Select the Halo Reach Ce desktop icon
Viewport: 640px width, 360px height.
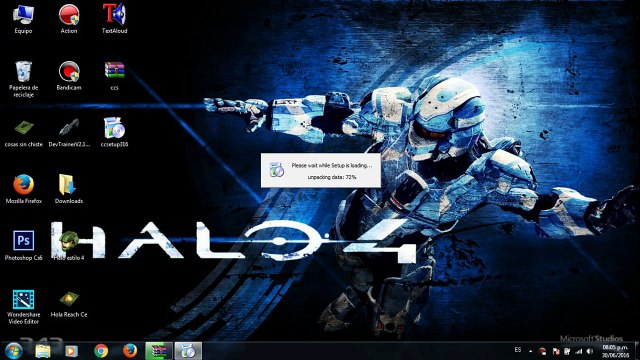[x=69, y=304]
